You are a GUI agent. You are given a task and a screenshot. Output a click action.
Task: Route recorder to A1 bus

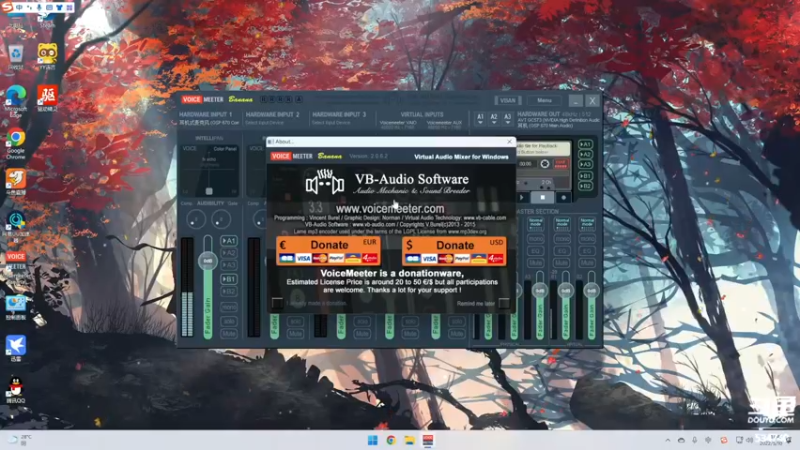(586, 144)
